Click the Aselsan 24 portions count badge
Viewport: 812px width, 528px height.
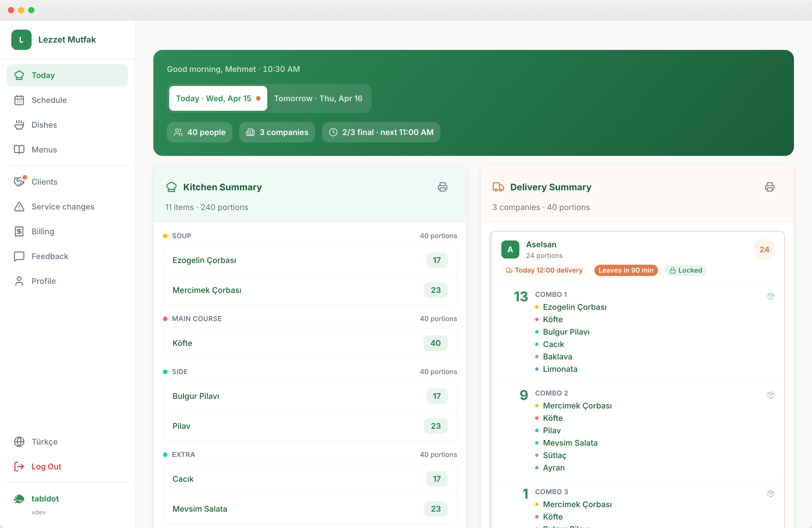[764, 249]
